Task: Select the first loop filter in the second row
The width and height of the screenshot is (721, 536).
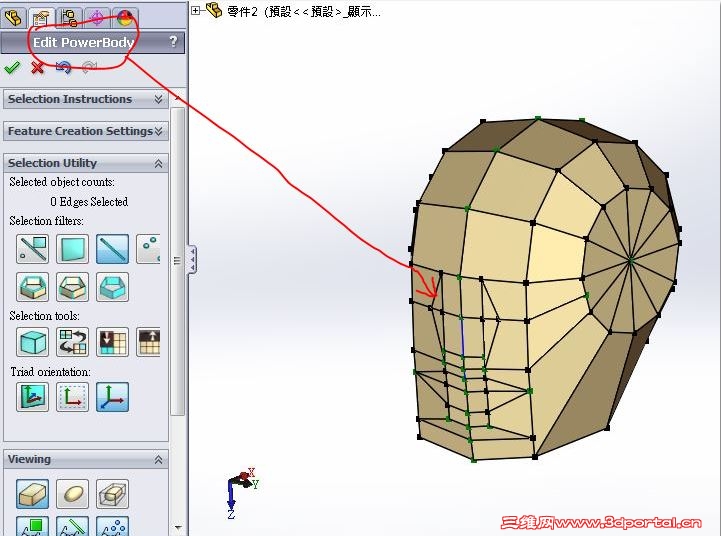Action: coord(32,287)
